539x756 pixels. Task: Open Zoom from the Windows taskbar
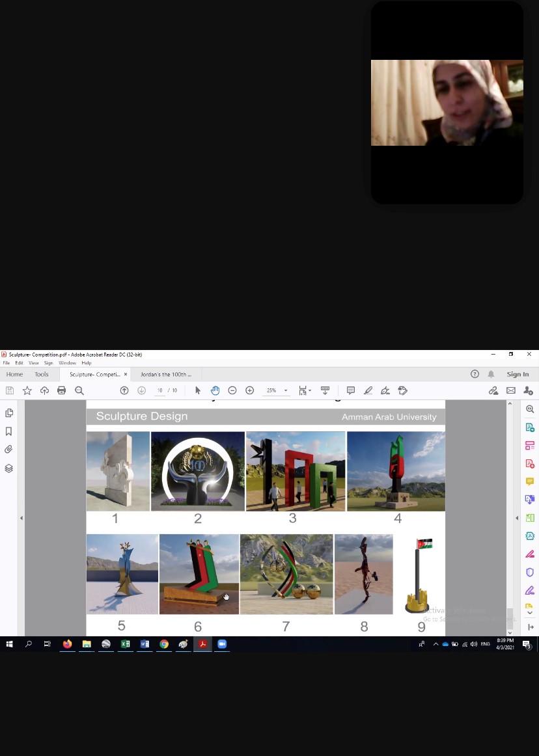(x=221, y=644)
